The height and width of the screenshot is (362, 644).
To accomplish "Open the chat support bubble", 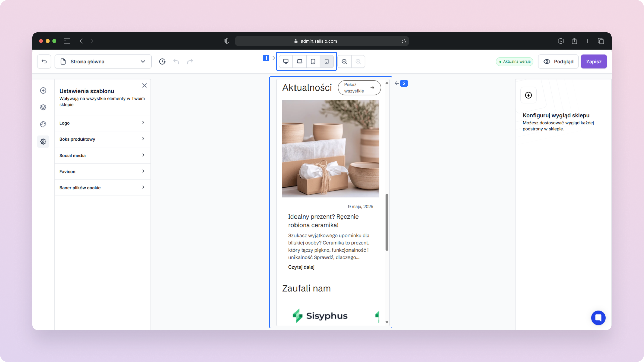I will pyautogui.click(x=598, y=318).
